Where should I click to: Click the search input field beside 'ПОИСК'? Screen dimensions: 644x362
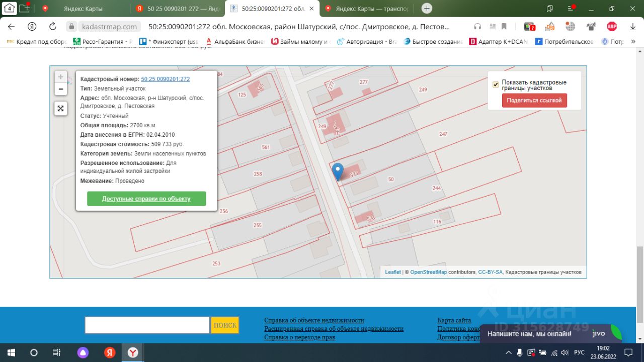point(147,325)
